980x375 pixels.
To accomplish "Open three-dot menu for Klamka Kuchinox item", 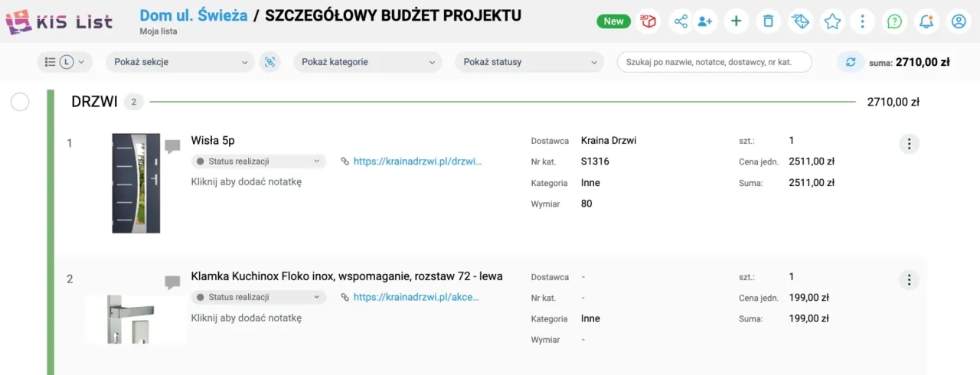I will pos(909,280).
